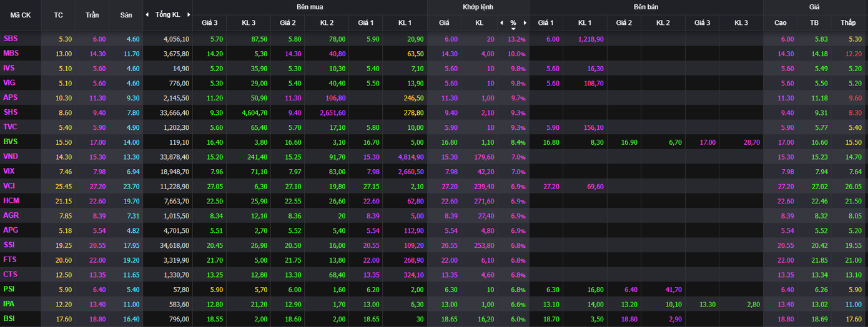Image resolution: width=868 pixels, height=327 pixels.
Task: Click SHS matched price 9.40 cell
Action: click(450, 112)
